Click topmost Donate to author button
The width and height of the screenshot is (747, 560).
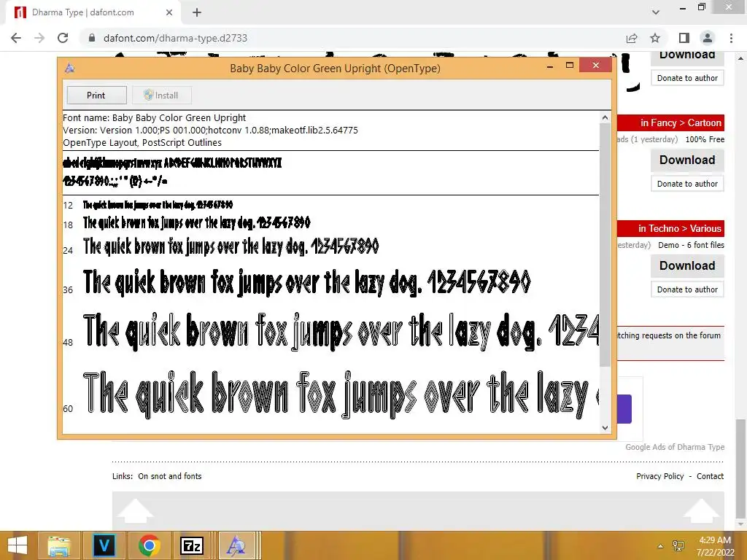[x=687, y=78]
